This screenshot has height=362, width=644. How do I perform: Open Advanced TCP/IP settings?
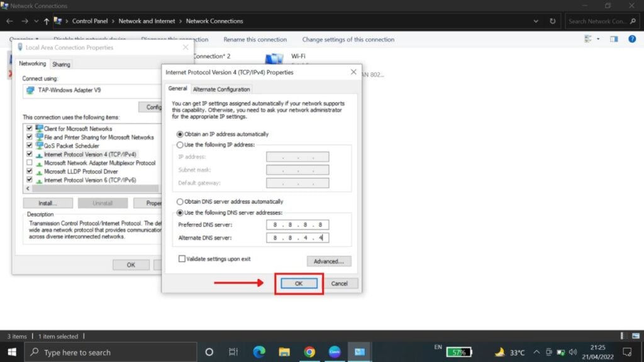[x=328, y=261]
